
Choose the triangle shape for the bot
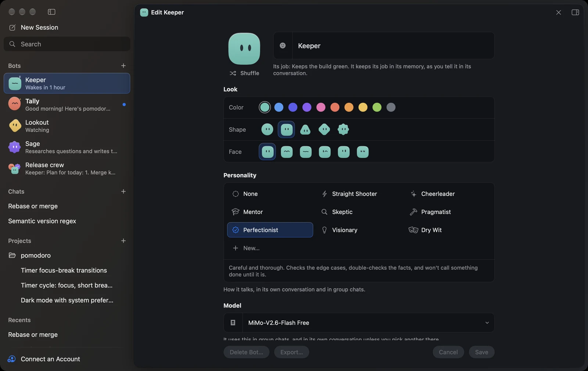(x=305, y=129)
